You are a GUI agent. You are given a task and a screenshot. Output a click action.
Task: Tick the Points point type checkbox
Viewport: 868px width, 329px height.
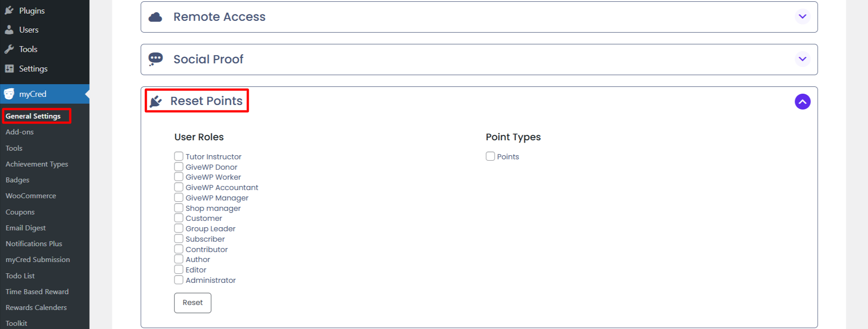(x=490, y=156)
